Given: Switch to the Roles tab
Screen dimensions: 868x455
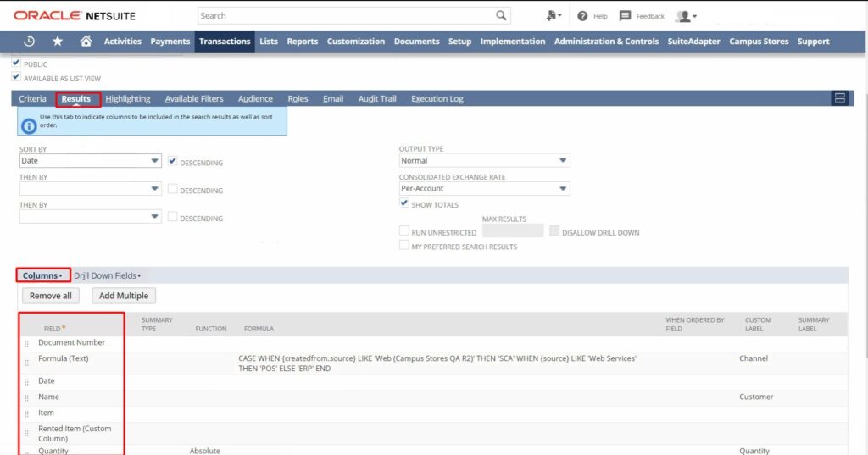Looking at the screenshot, I should tap(298, 98).
